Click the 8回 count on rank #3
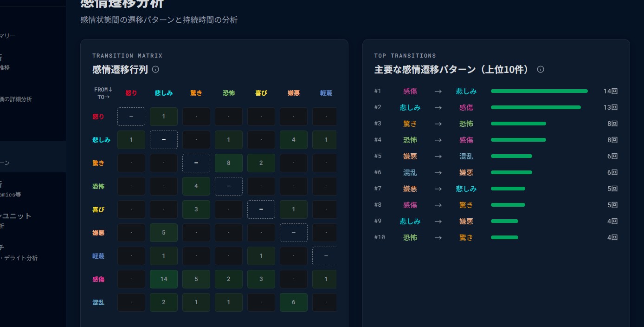The height and width of the screenshot is (327, 644). click(x=612, y=124)
